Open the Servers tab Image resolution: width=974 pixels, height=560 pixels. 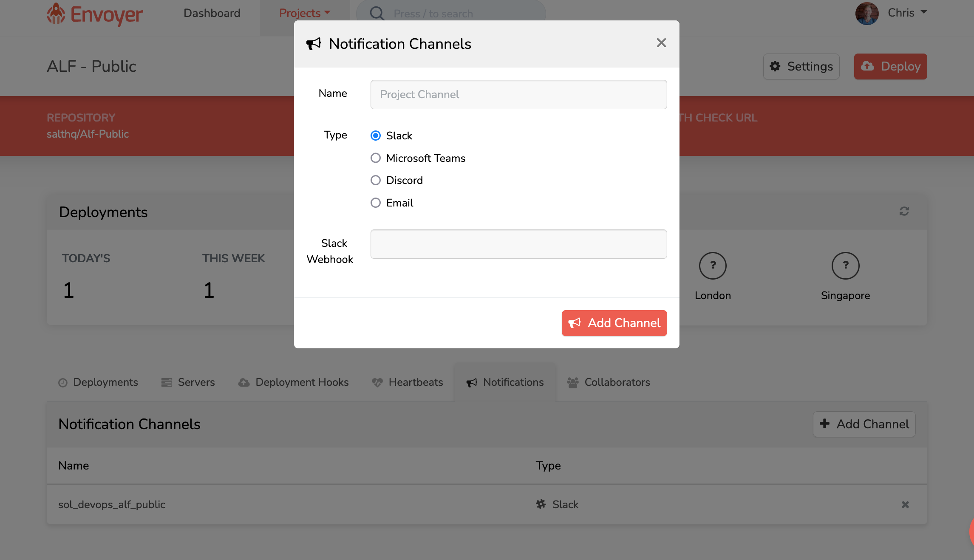(188, 382)
